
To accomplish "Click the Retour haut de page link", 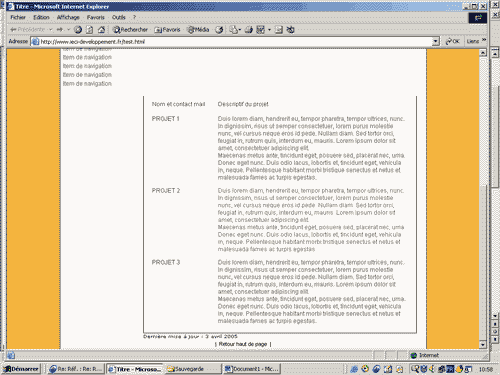I will click(243, 344).
